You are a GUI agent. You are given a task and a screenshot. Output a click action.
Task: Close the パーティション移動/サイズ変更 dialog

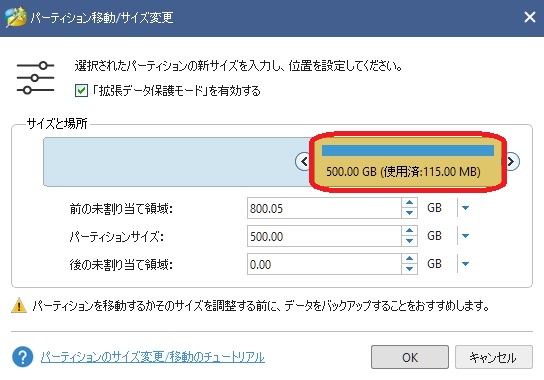pyautogui.click(x=530, y=17)
